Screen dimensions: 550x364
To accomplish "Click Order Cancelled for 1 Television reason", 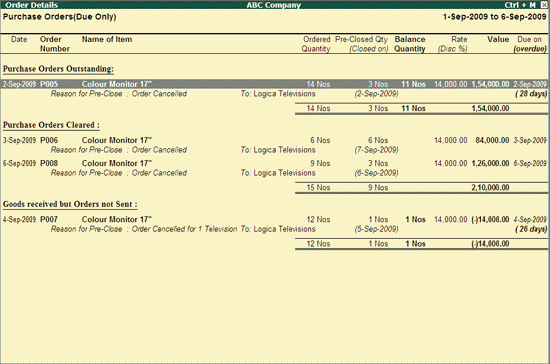I will pos(185,229).
